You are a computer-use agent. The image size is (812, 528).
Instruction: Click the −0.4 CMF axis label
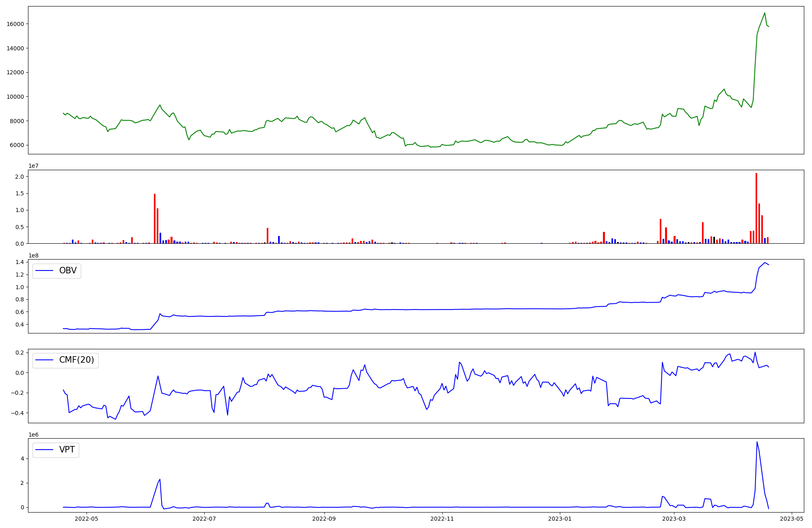pos(17,413)
